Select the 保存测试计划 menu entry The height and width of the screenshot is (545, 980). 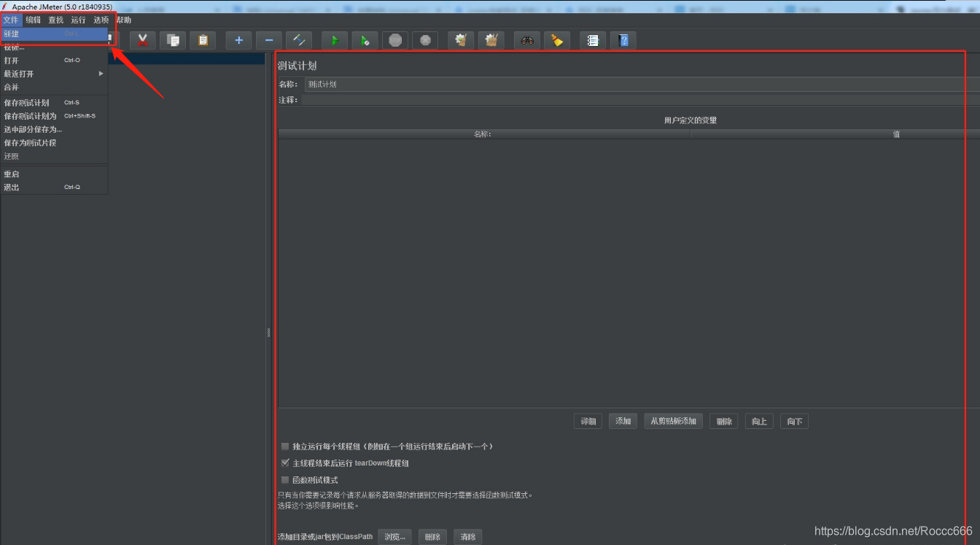click(54, 103)
